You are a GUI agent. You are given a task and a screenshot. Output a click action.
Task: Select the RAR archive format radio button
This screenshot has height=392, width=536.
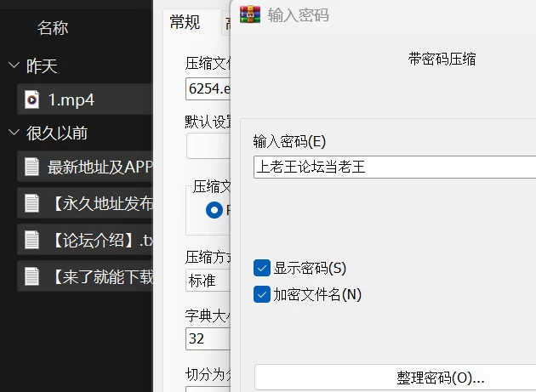point(214,210)
